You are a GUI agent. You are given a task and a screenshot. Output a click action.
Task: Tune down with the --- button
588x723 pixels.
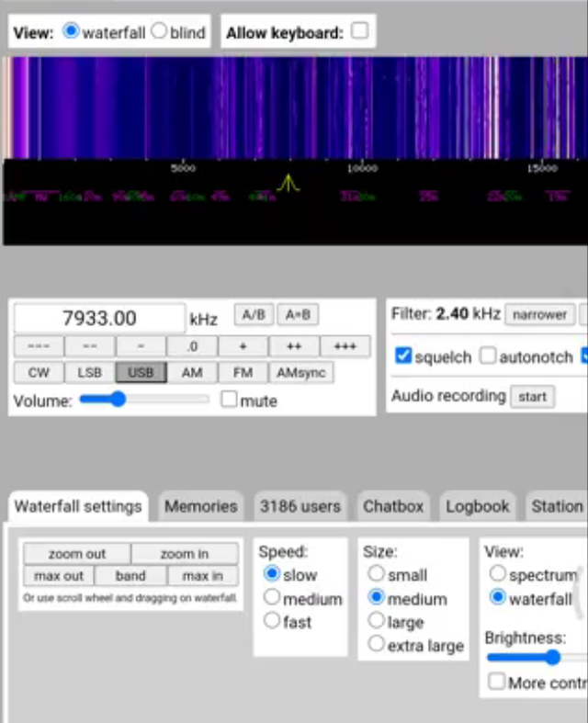(39, 346)
